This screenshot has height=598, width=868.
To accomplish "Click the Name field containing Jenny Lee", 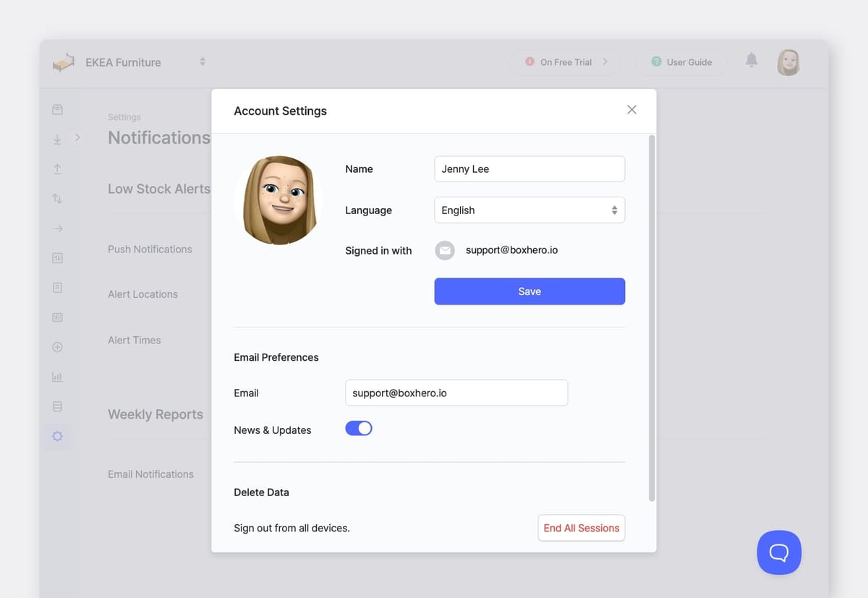I will [529, 169].
